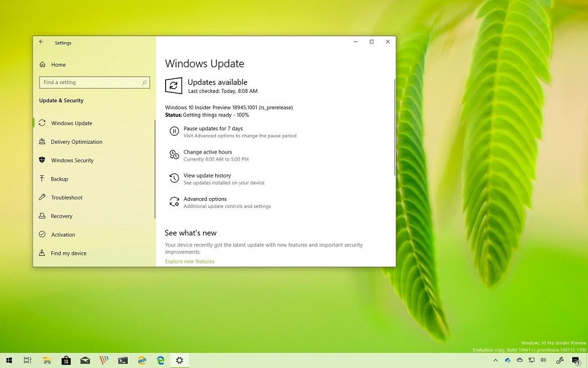Click the Explore new features link
Image resolution: width=588 pixels, height=368 pixels.
coord(190,262)
